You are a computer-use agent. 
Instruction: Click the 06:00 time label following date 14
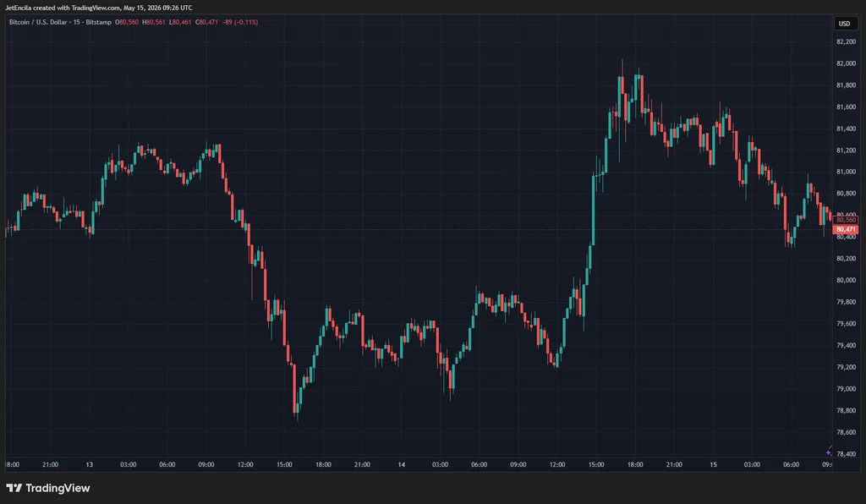(x=479, y=465)
